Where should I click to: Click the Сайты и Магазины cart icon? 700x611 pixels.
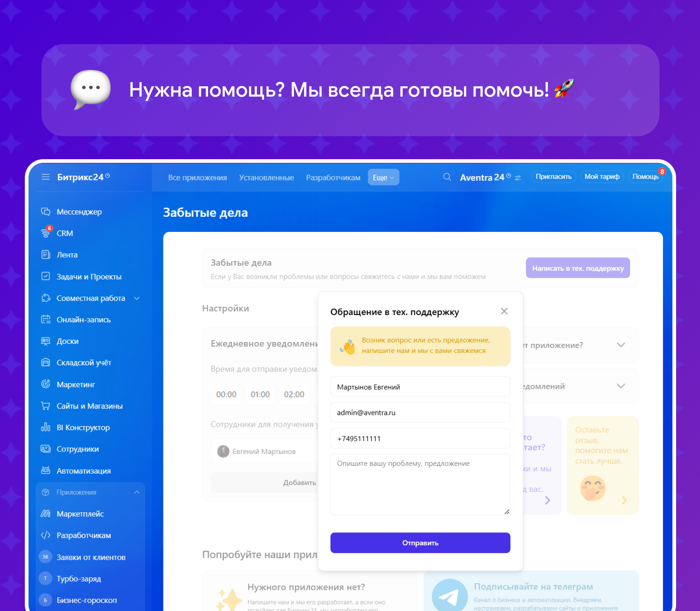click(x=46, y=406)
